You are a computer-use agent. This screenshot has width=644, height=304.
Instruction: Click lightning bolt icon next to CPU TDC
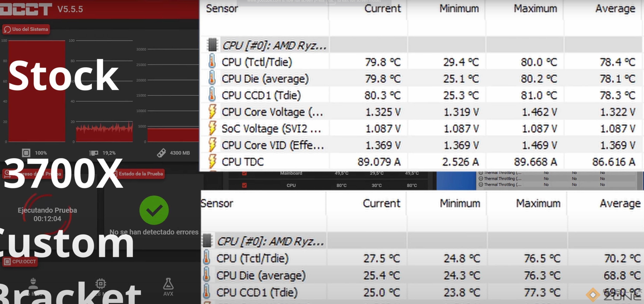(212, 162)
